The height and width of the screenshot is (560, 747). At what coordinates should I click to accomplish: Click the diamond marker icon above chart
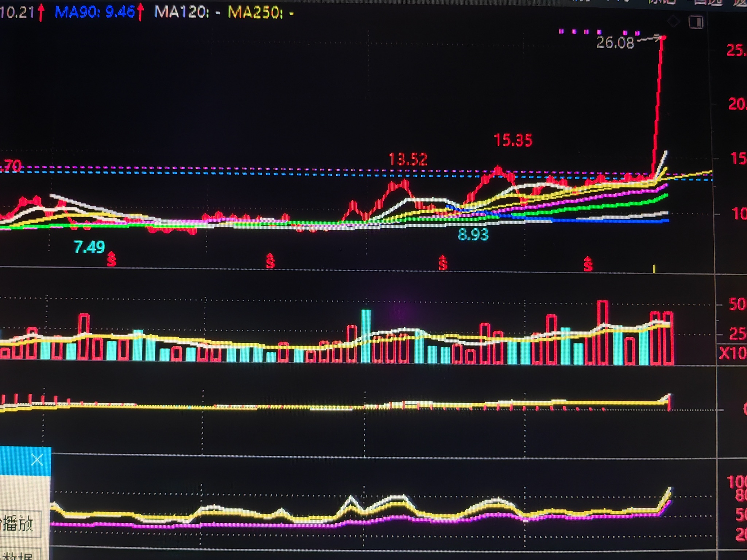click(673, 22)
